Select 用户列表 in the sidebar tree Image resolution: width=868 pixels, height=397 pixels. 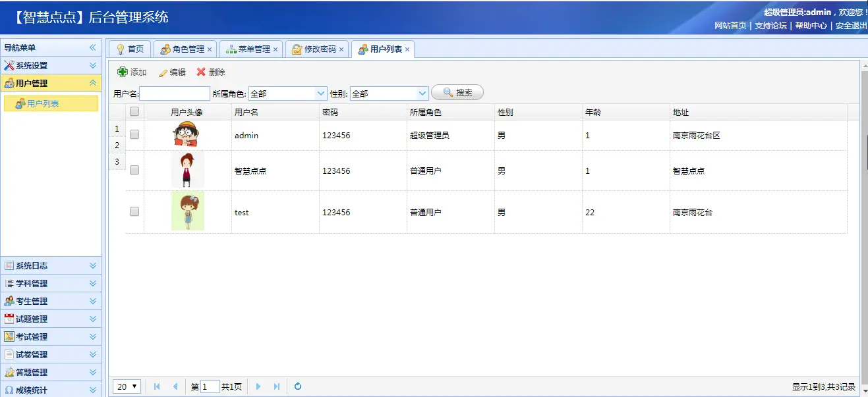click(x=51, y=103)
